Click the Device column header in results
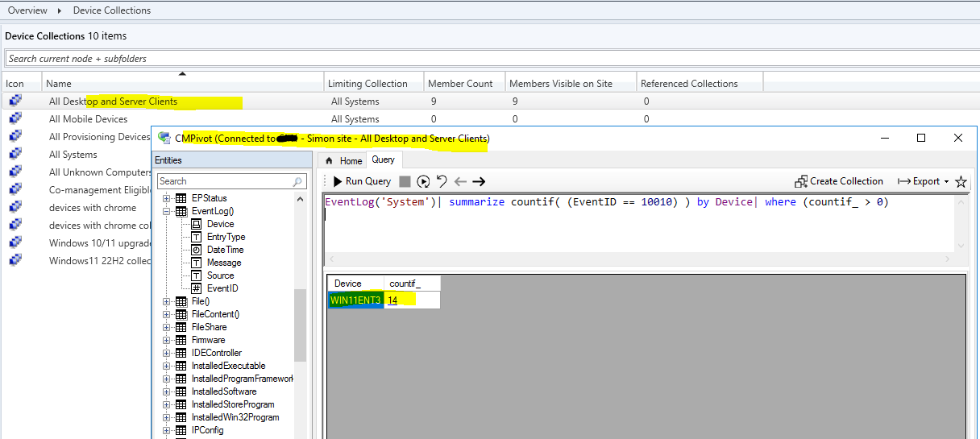 point(355,284)
